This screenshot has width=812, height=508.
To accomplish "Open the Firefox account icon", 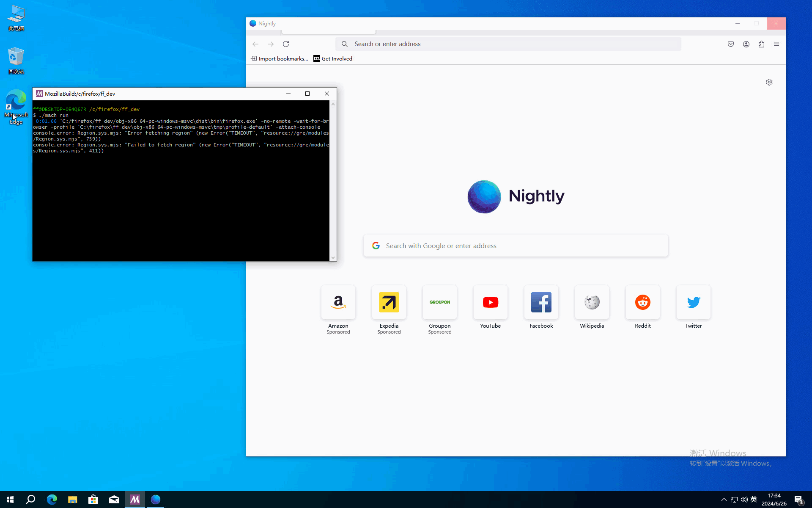I will tap(746, 44).
